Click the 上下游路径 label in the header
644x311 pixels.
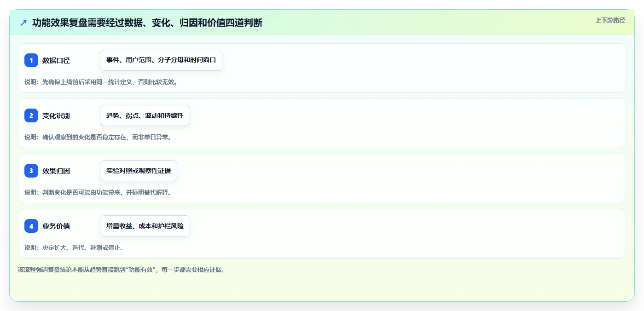click(x=610, y=20)
